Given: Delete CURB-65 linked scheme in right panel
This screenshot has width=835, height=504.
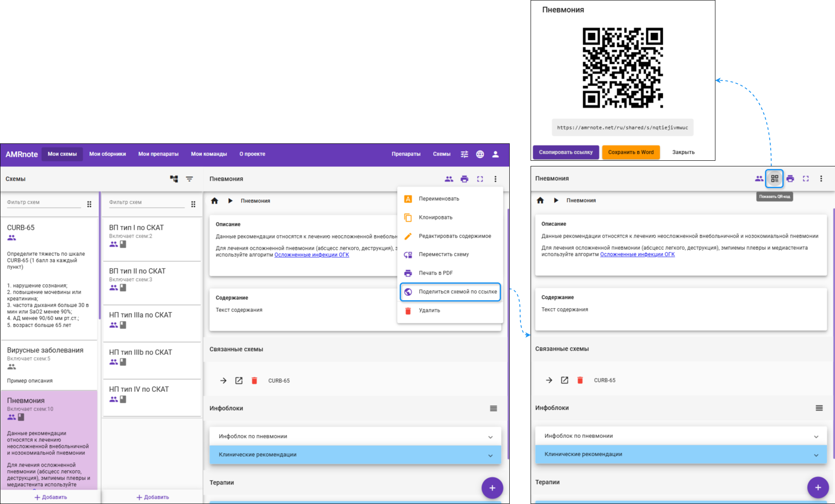Looking at the screenshot, I should 580,380.
